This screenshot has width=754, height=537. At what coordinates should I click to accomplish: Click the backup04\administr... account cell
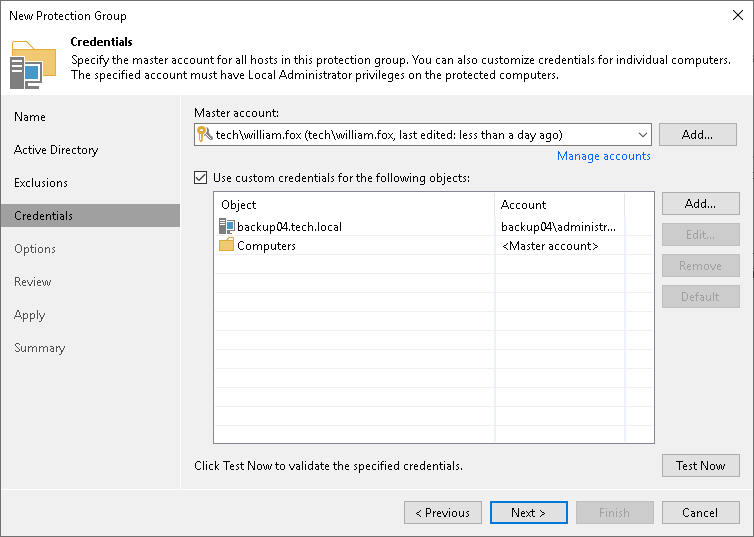[558, 226]
